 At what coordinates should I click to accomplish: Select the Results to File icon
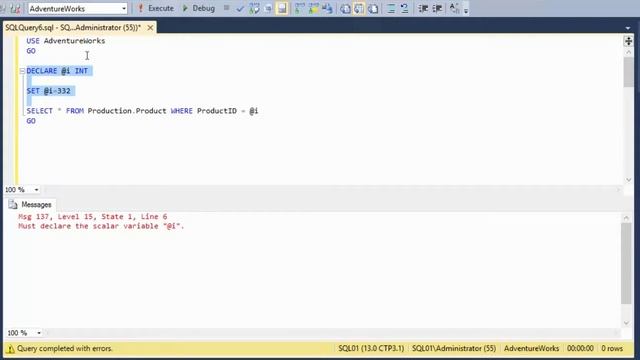373,8
